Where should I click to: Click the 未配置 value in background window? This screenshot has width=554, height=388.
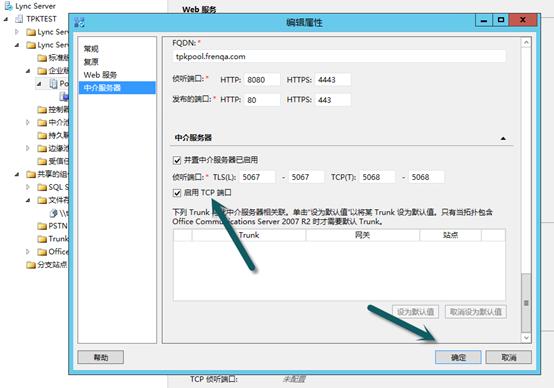pyautogui.click(x=294, y=380)
